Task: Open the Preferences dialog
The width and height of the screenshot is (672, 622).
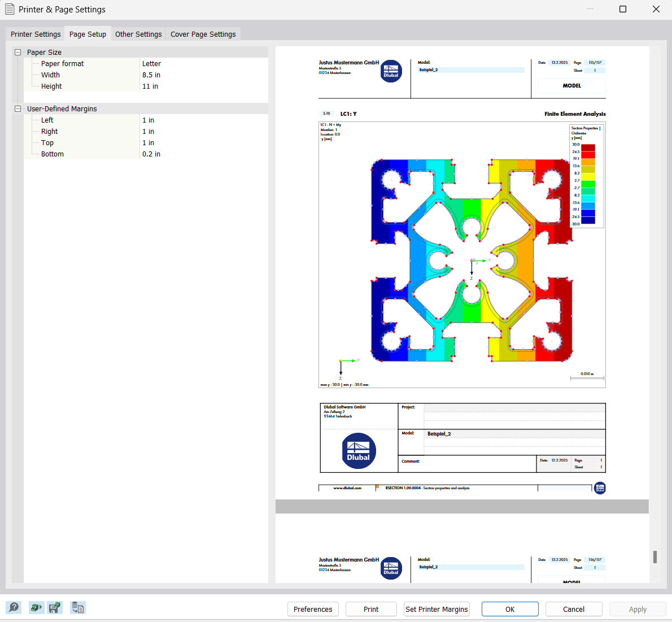Action: pyautogui.click(x=313, y=609)
